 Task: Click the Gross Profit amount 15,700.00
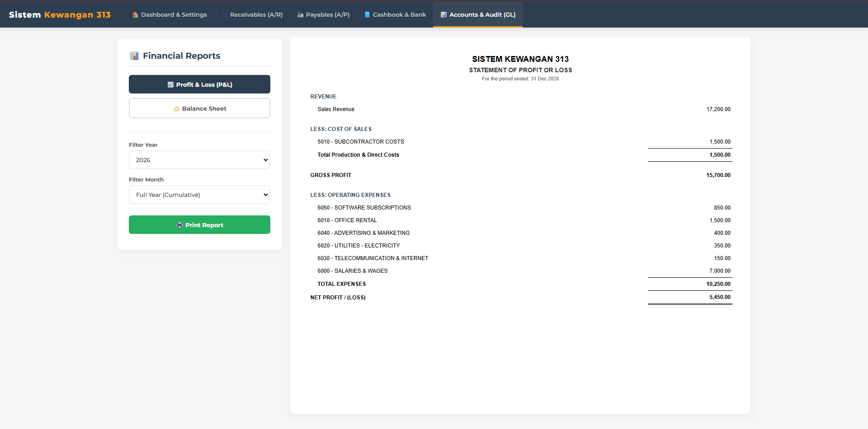point(718,175)
